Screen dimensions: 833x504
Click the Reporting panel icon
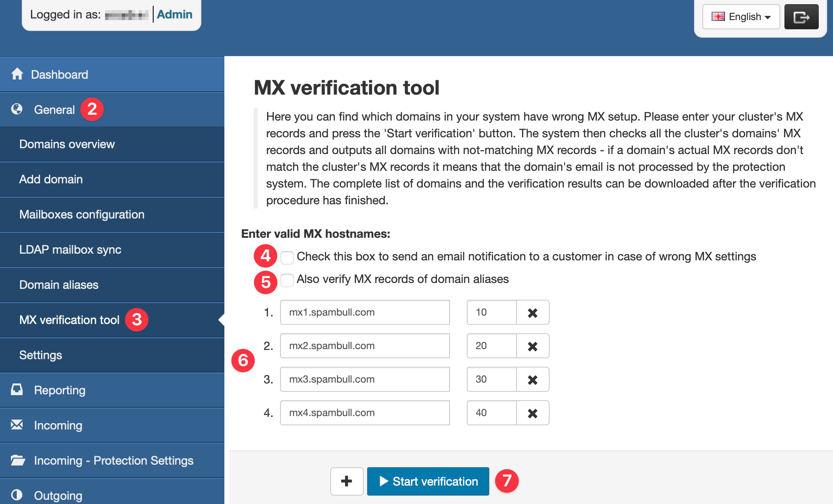(17, 389)
